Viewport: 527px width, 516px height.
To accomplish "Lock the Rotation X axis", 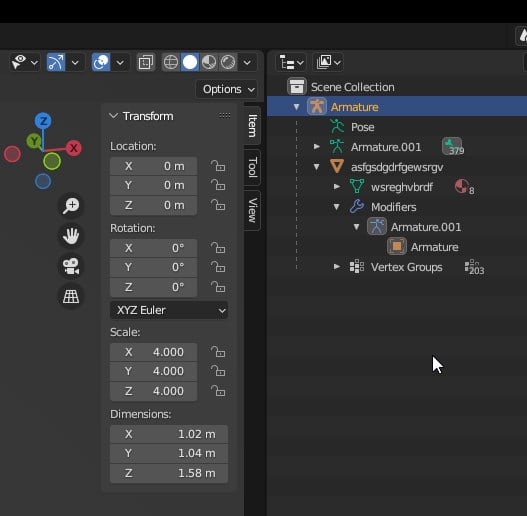I will coord(218,248).
